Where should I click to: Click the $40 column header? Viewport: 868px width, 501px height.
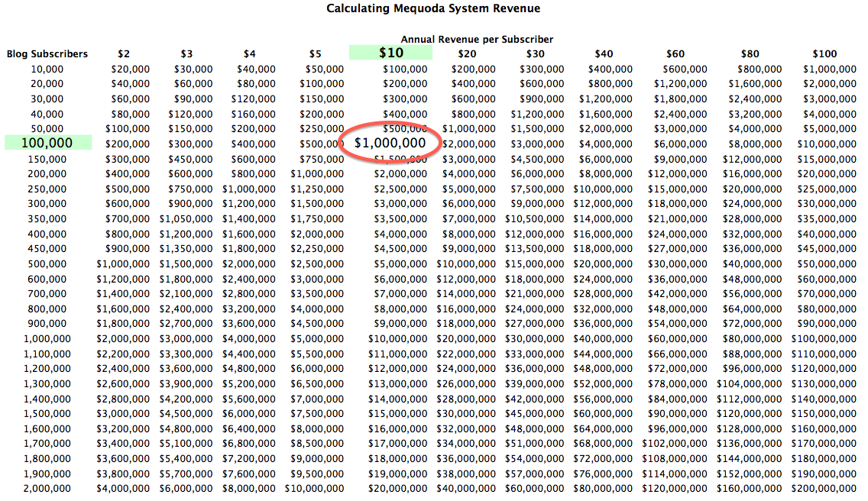pos(604,53)
